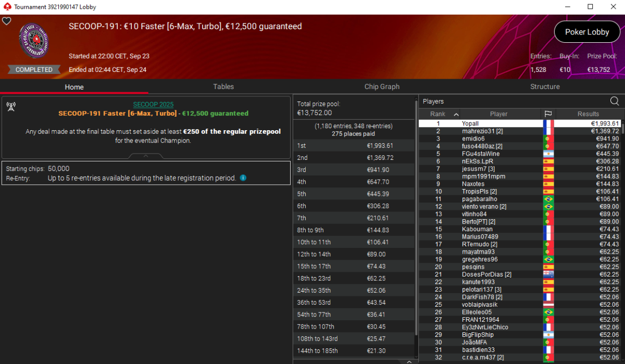Open the Chip Graph tab
This screenshot has width=625, height=364.
[382, 86]
